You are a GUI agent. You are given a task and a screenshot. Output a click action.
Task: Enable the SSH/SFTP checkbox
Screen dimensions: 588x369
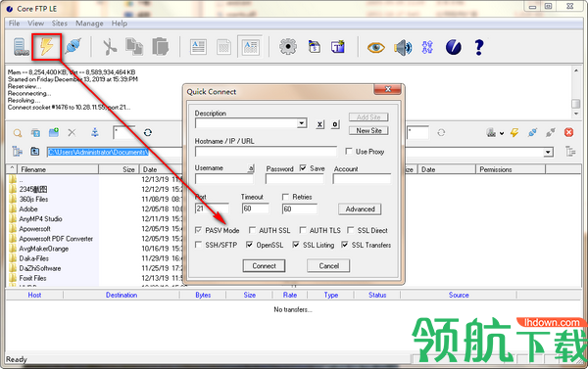point(198,245)
